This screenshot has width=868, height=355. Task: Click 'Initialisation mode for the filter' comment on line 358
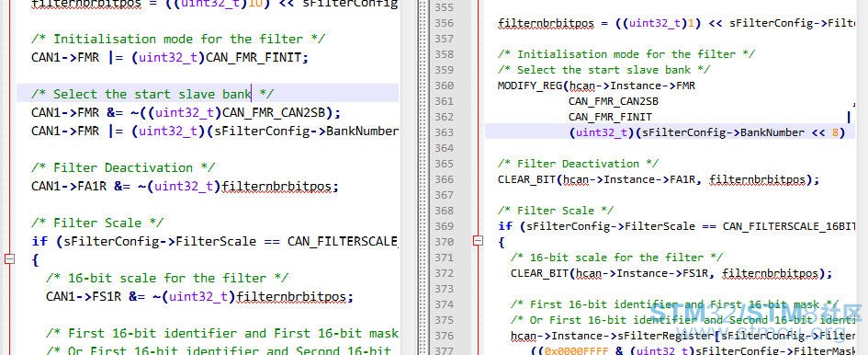626,54
